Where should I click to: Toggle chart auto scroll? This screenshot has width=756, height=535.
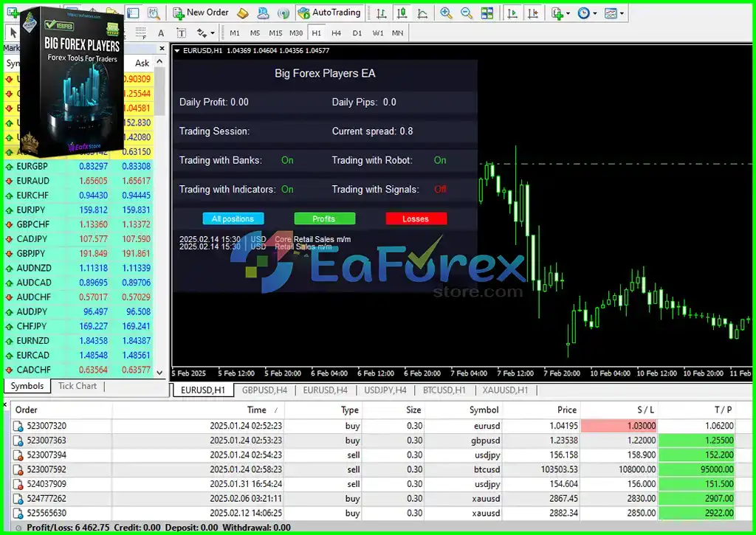click(512, 13)
